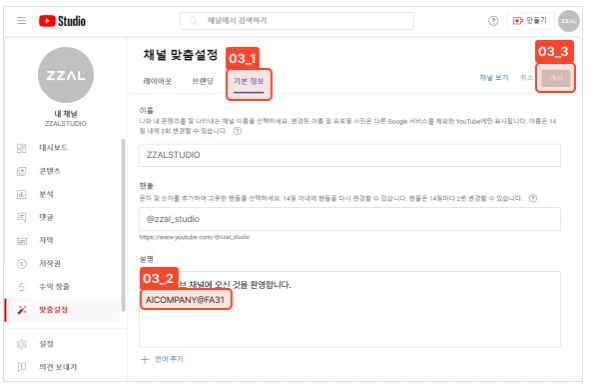Click the YouTube Studio logo
The image size is (589, 387).
(x=62, y=21)
